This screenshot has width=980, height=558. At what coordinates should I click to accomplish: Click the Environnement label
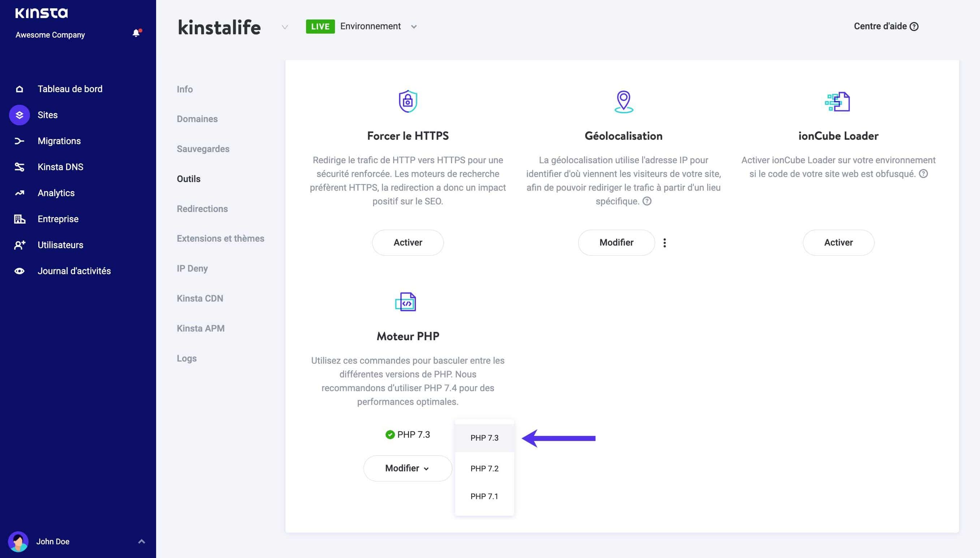coord(370,26)
